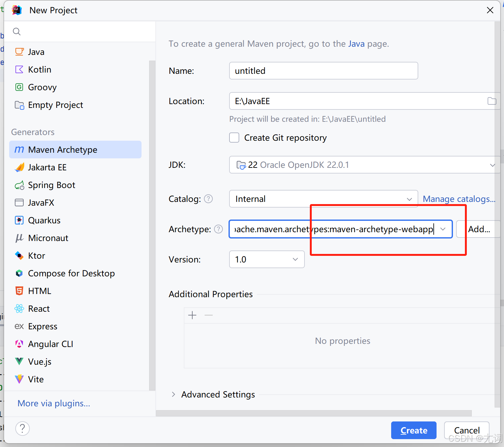Viewport: 504px width, 447px height.
Task: Browse for location with folder icon
Action: pos(492,101)
